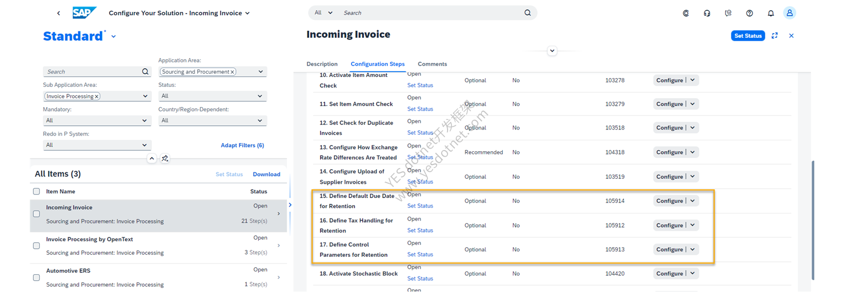
Task: Enter full screen for Incoming Invoice panel
Action: coord(775,36)
